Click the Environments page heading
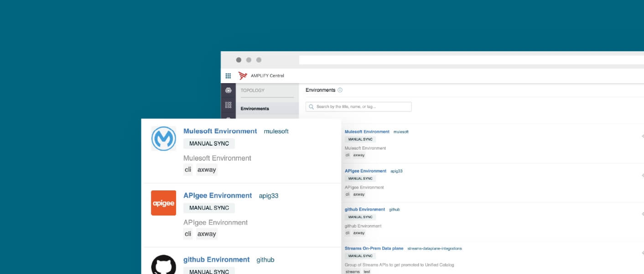 tap(320, 90)
